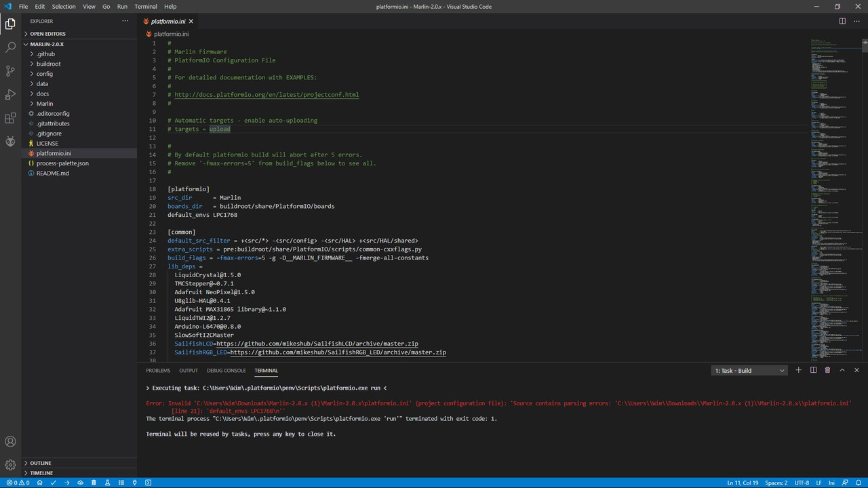Click the SailfishRGB_LED GitHub archive link
This screenshot has height=488, width=868.
pyautogui.click(x=338, y=352)
